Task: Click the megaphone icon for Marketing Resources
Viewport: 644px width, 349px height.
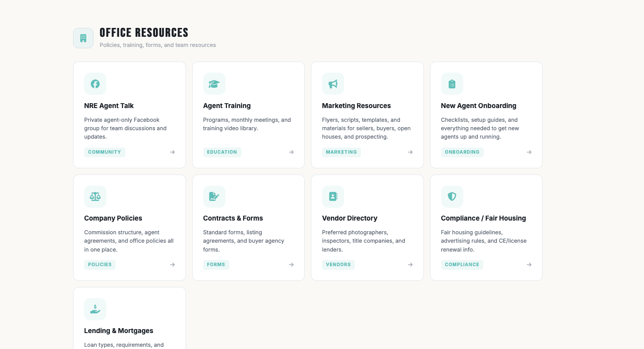Action: [333, 84]
